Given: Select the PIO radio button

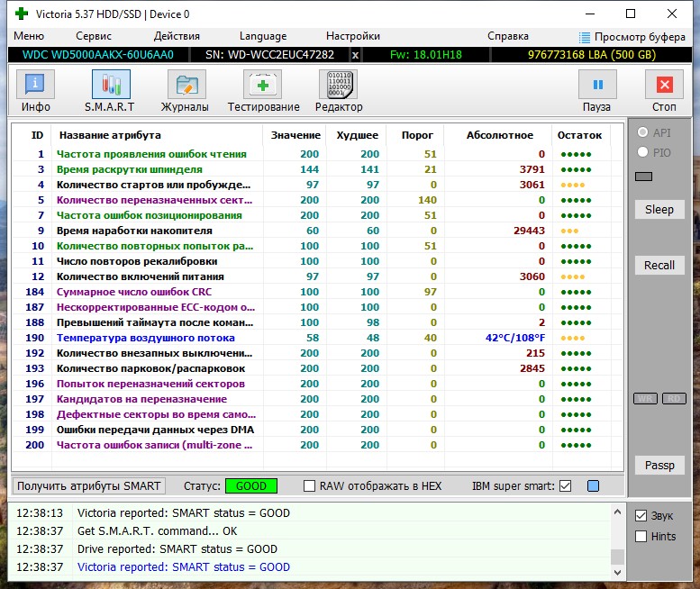Looking at the screenshot, I should [642, 152].
